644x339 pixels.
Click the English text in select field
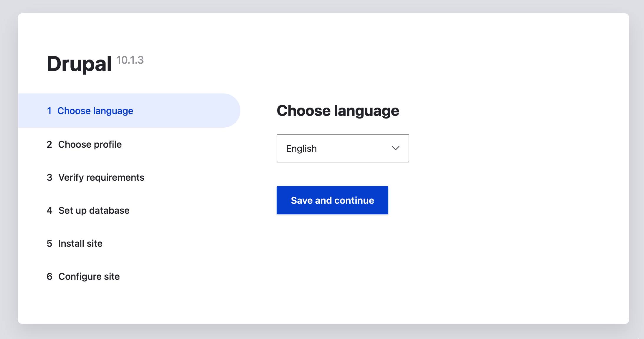coord(301,149)
